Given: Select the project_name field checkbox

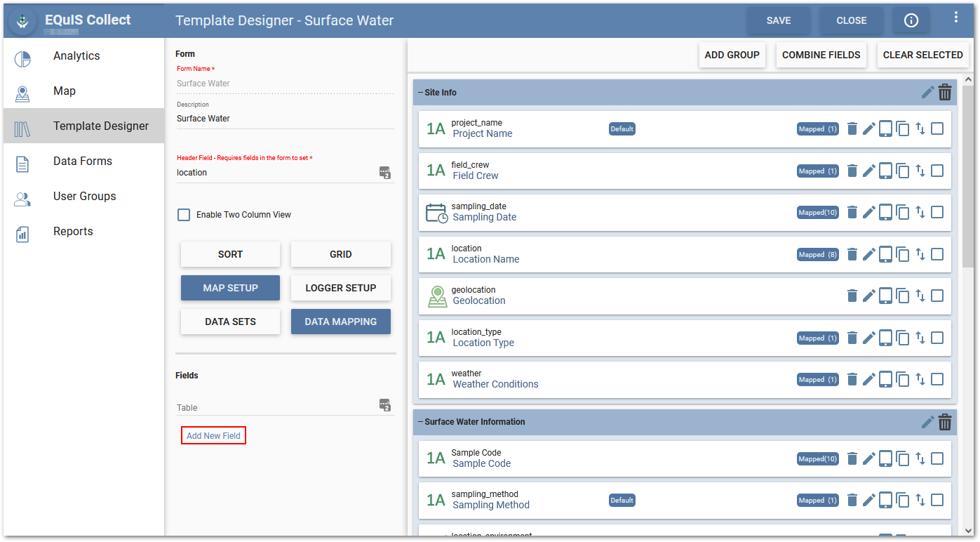Looking at the screenshot, I should click(937, 128).
